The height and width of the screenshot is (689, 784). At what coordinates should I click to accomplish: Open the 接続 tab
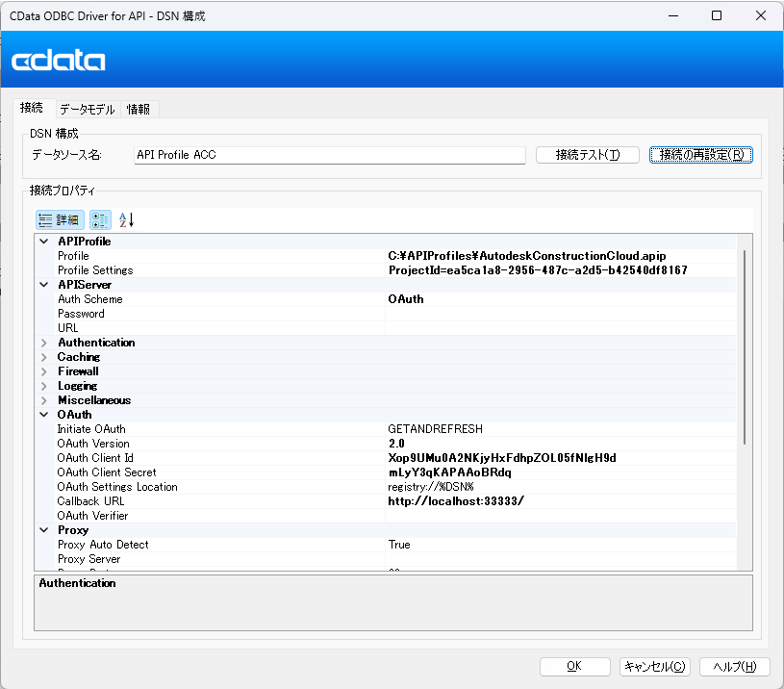pyautogui.click(x=32, y=108)
